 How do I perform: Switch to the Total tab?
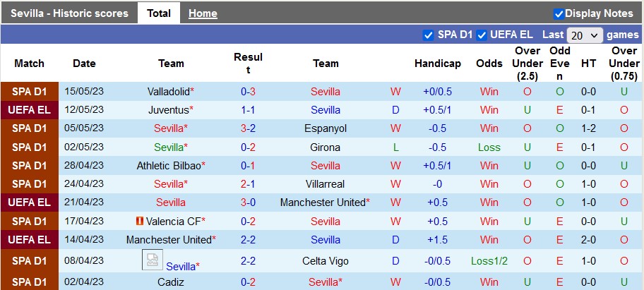pyautogui.click(x=159, y=13)
